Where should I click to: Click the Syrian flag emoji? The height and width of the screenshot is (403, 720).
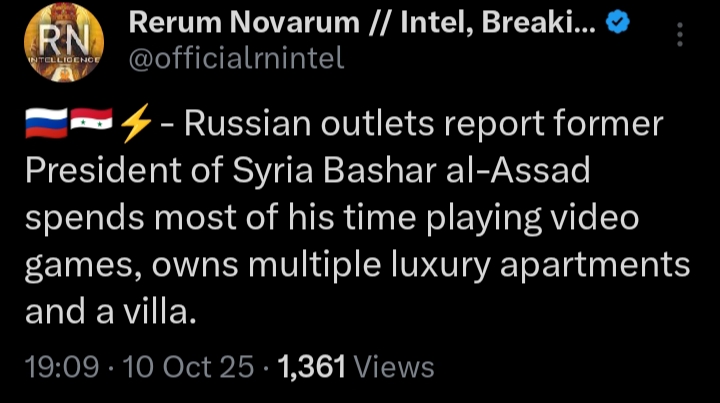93,124
